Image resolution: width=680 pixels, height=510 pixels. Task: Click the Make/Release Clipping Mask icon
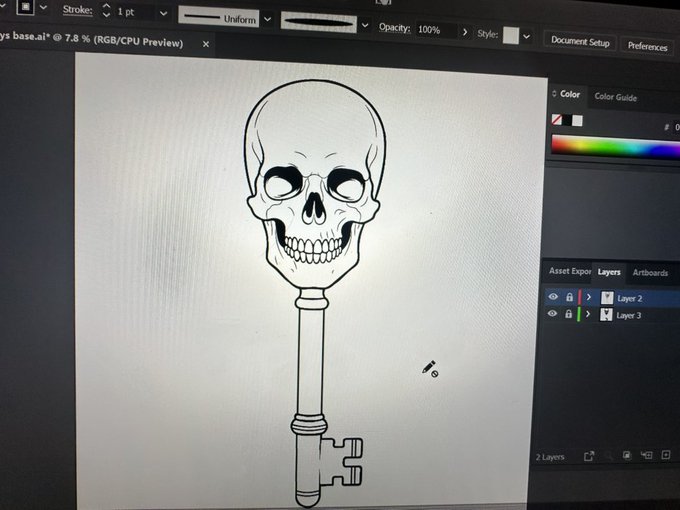pos(627,455)
